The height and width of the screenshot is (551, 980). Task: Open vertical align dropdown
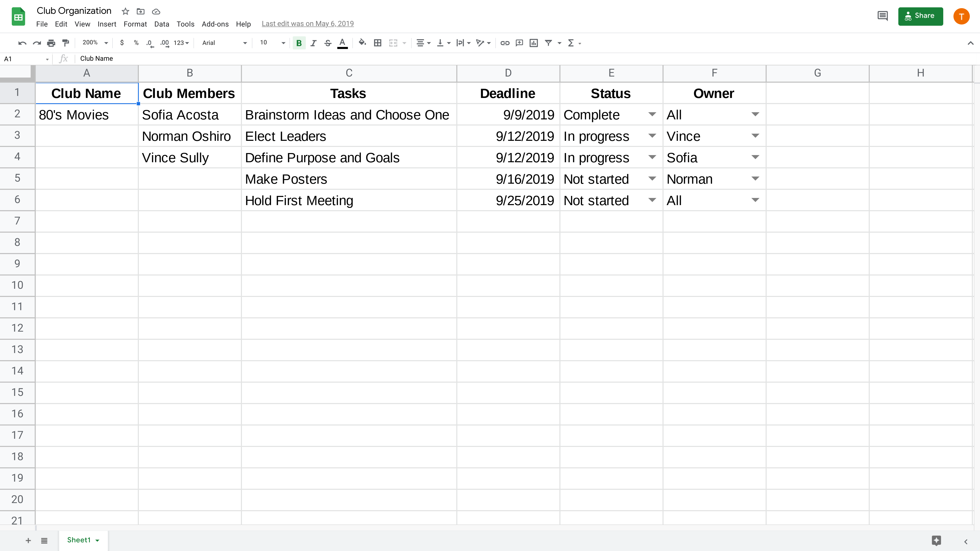point(443,43)
